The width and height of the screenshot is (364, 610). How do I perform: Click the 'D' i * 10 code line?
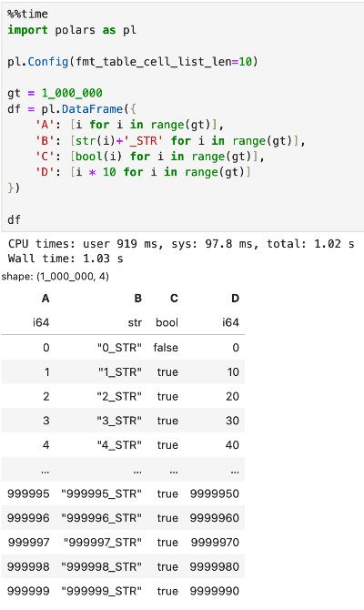[x=143, y=172]
